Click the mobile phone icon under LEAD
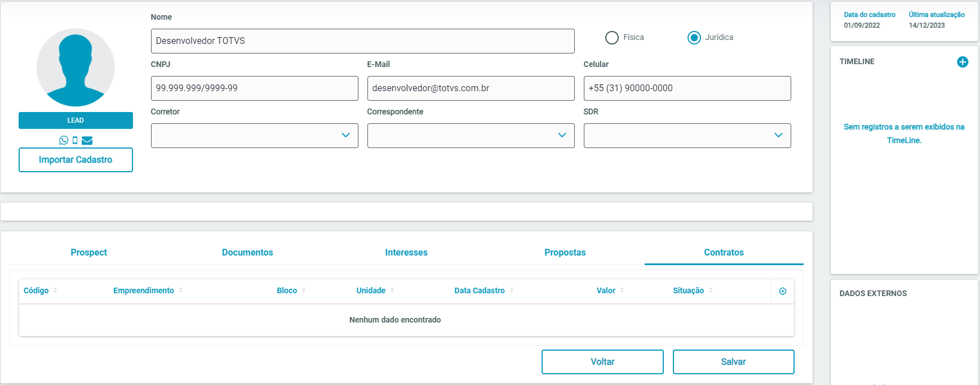The image size is (980, 385). tap(75, 140)
